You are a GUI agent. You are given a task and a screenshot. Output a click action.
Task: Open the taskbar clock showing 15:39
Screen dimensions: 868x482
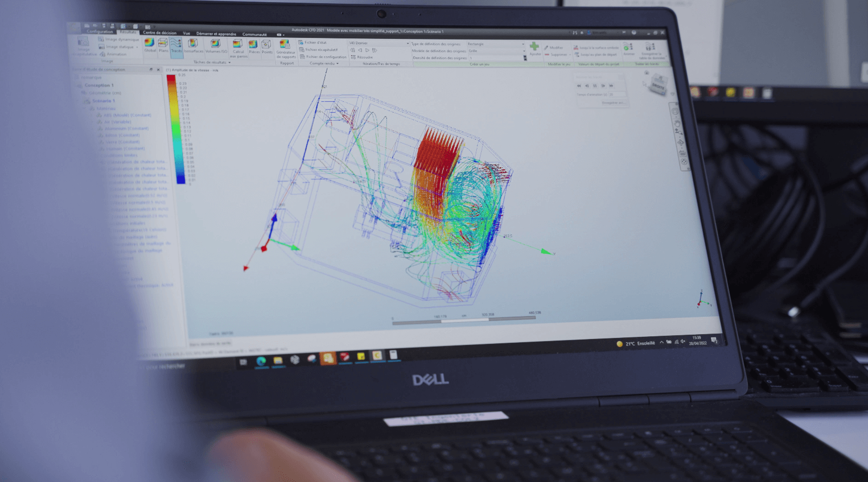pos(697,340)
